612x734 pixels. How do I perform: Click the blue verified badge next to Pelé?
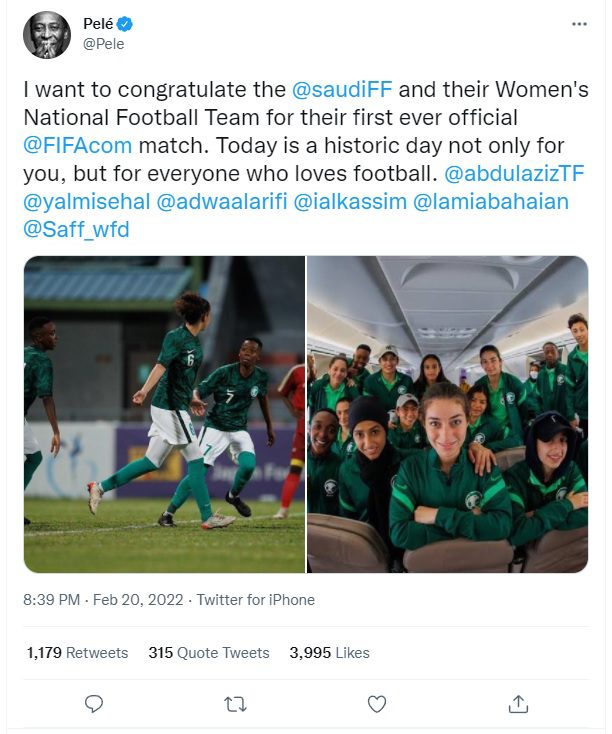tap(125, 23)
